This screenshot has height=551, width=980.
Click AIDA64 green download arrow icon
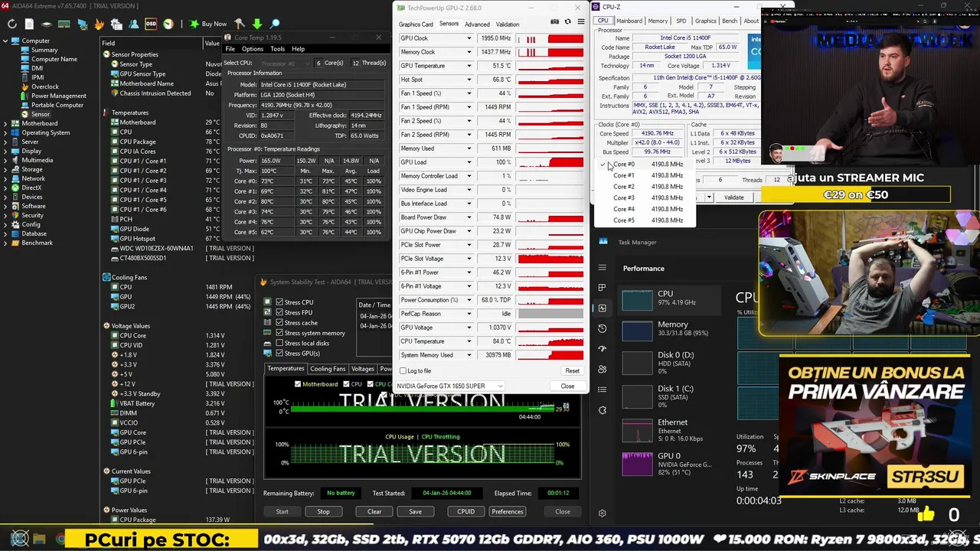point(257,24)
